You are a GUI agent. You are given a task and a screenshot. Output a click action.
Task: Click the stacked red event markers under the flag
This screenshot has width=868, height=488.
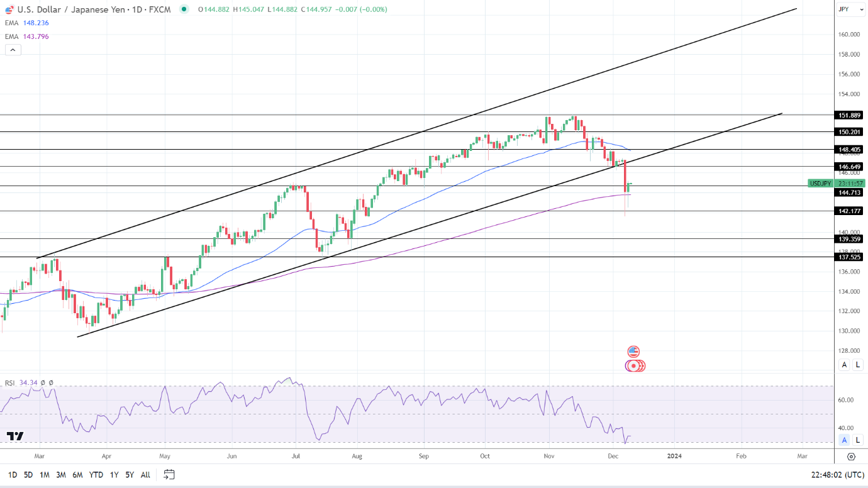point(635,365)
